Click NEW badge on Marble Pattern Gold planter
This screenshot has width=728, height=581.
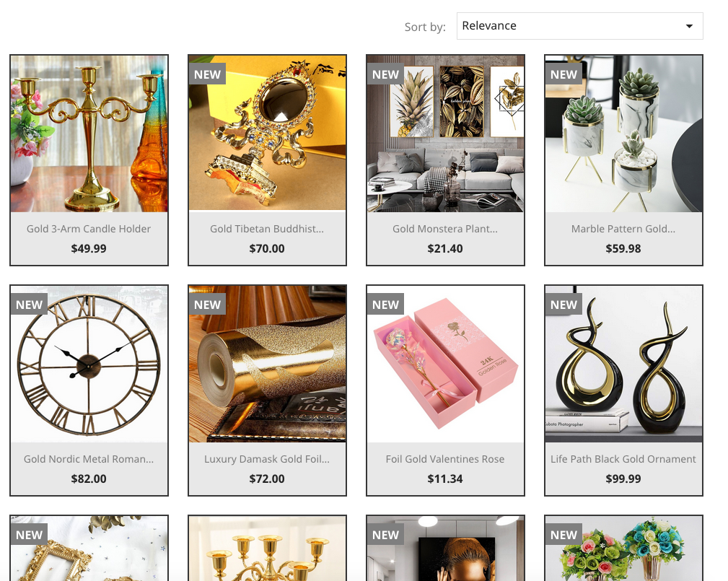(563, 74)
